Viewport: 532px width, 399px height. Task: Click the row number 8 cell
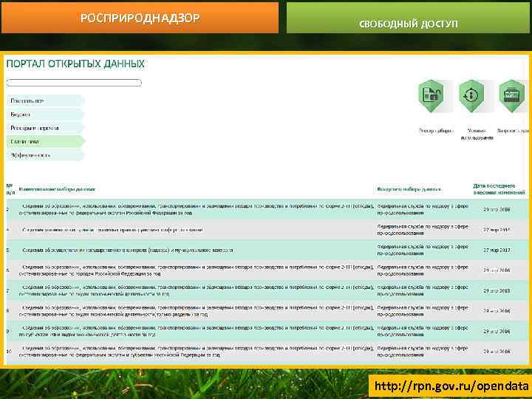8,311
